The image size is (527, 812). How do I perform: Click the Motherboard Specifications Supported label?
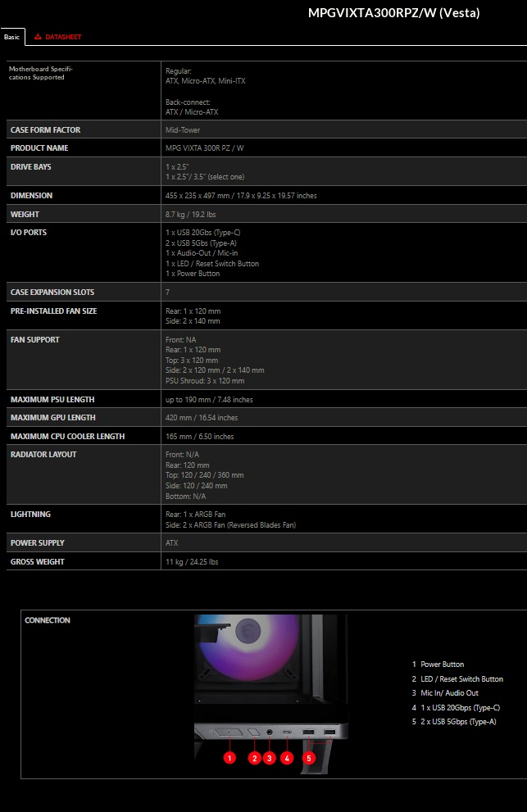click(x=41, y=73)
